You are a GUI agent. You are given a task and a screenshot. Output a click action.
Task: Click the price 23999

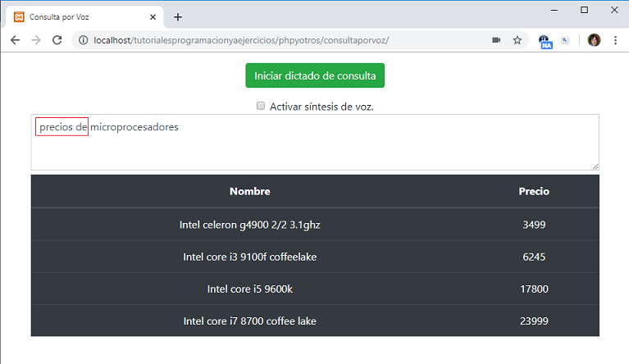534,321
